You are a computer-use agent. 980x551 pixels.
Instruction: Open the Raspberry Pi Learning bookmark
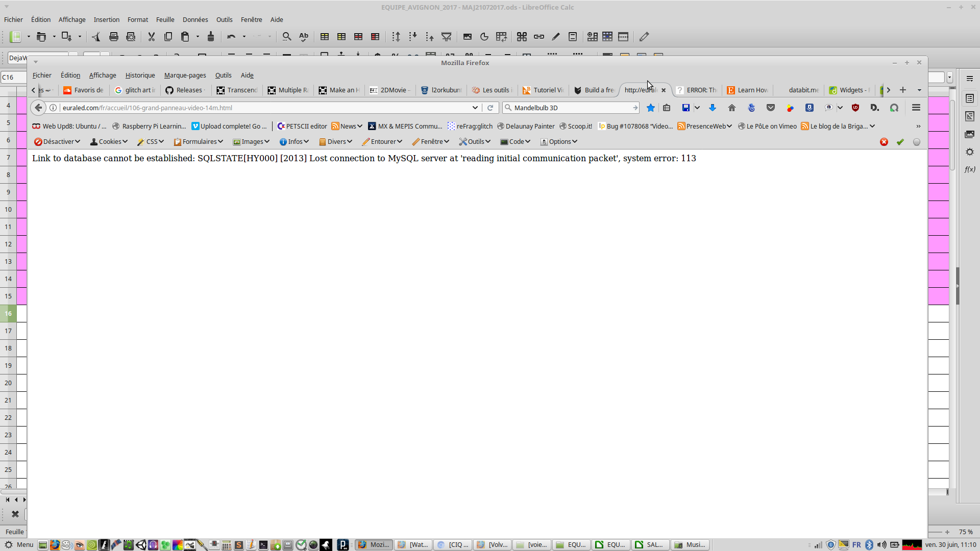click(149, 126)
